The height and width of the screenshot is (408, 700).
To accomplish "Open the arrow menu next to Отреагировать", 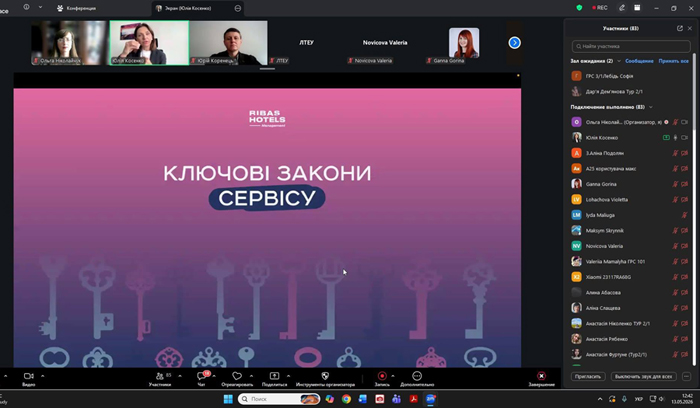I will tap(251, 376).
